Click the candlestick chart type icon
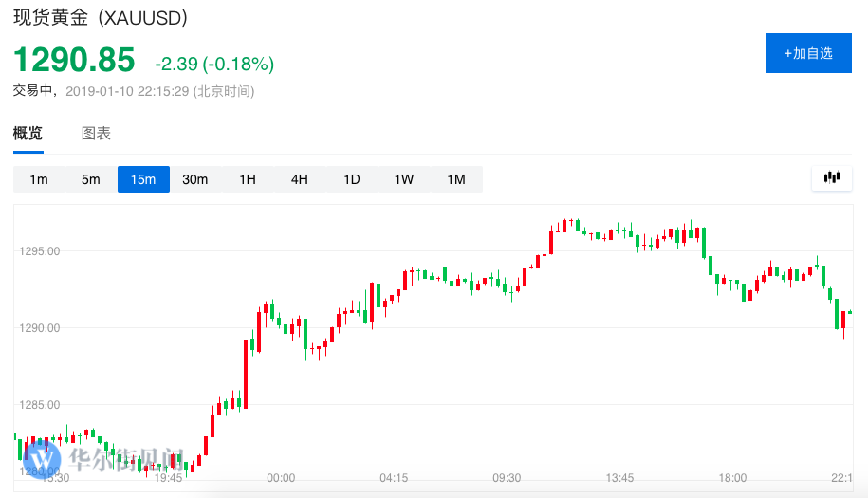868x498 pixels. coord(833,178)
